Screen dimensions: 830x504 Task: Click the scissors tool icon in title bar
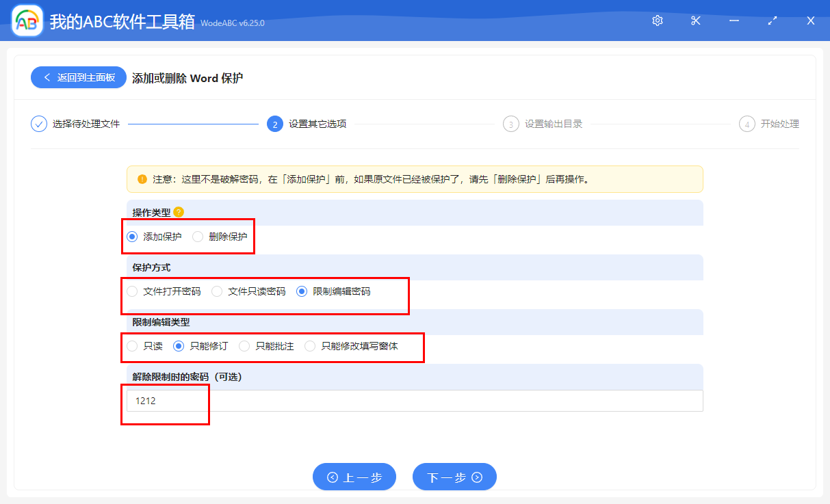(695, 21)
